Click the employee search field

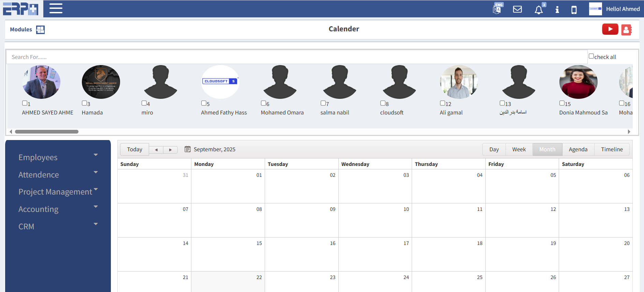tap(297, 57)
